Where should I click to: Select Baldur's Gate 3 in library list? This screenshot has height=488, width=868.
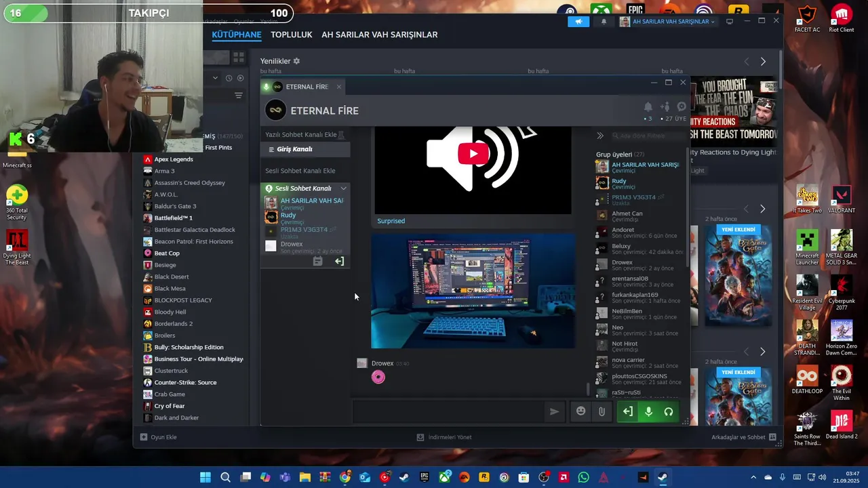175,206
